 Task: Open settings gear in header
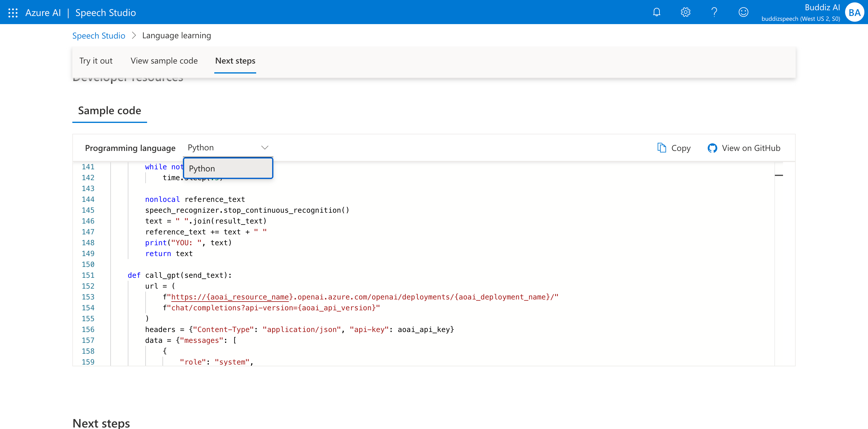click(685, 12)
